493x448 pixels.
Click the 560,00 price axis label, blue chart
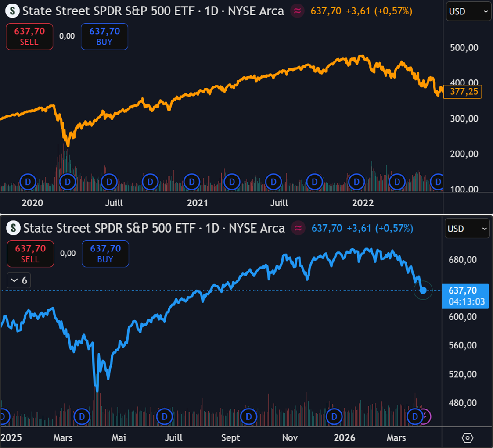tap(463, 345)
